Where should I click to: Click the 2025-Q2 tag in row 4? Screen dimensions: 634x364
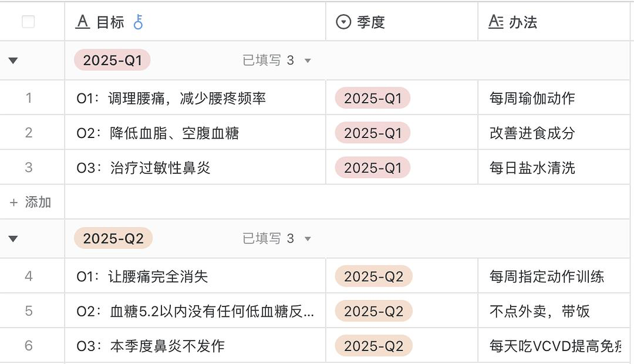(373, 277)
